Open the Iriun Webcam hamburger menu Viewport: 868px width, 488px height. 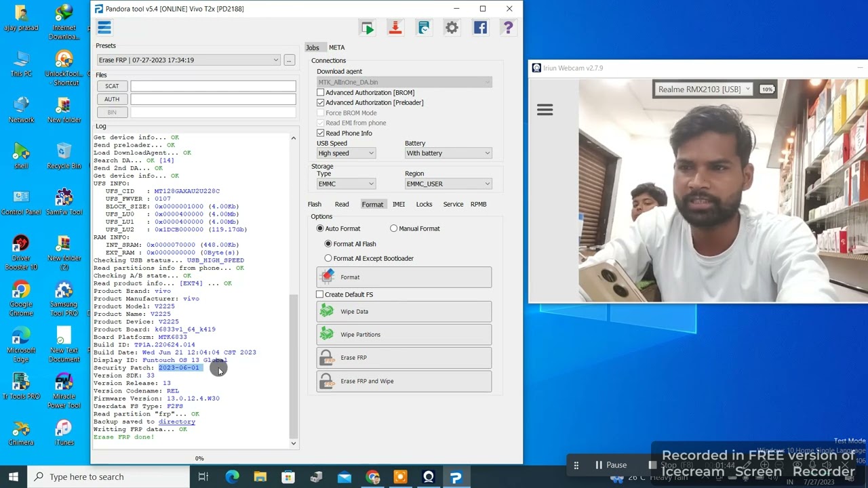(545, 110)
